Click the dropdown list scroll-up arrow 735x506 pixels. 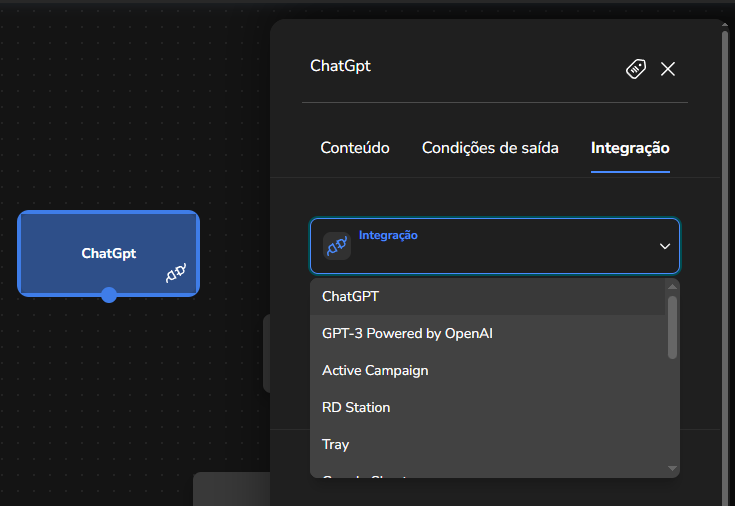pos(672,287)
